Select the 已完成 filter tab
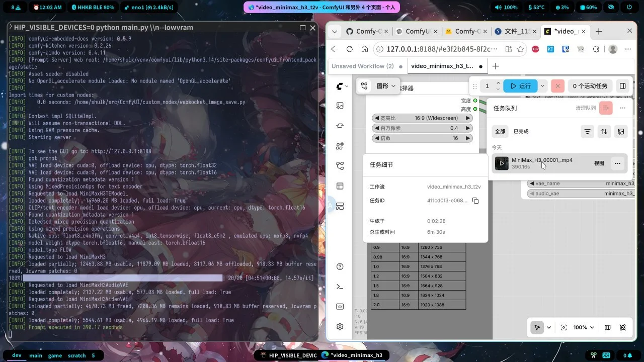The height and width of the screenshot is (362, 644). (521, 131)
